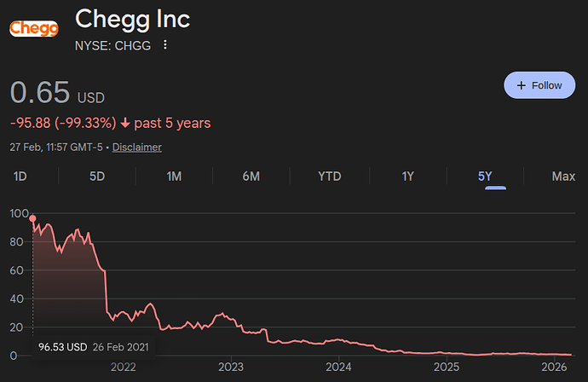588x382 pixels.
Task: Open the Disclaimer link
Action: coord(136,147)
